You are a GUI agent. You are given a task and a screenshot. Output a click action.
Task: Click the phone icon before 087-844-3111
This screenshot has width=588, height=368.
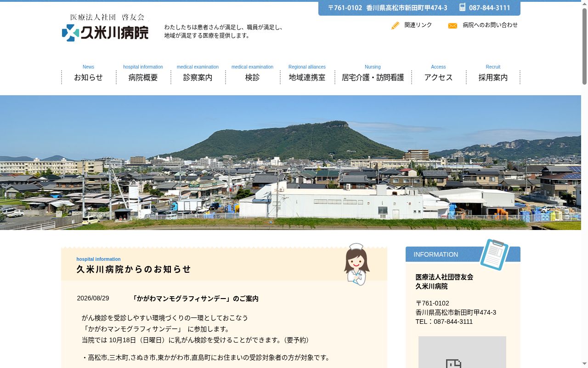(462, 7)
